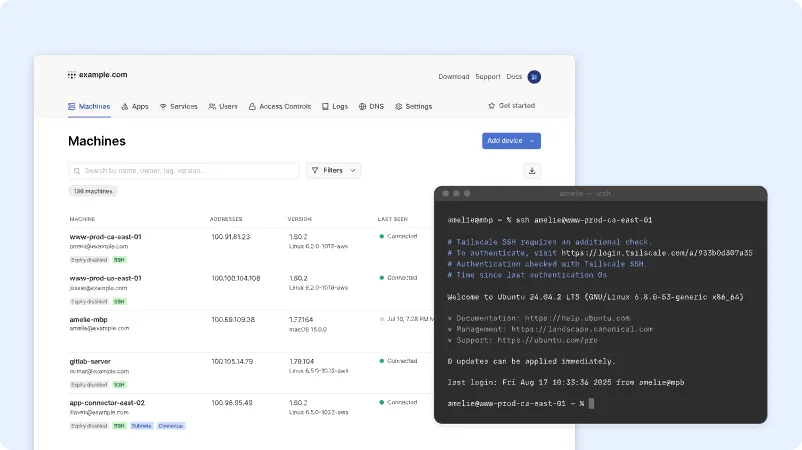
Task: Click the Connector badge on app-connector-east-02
Action: point(171,426)
